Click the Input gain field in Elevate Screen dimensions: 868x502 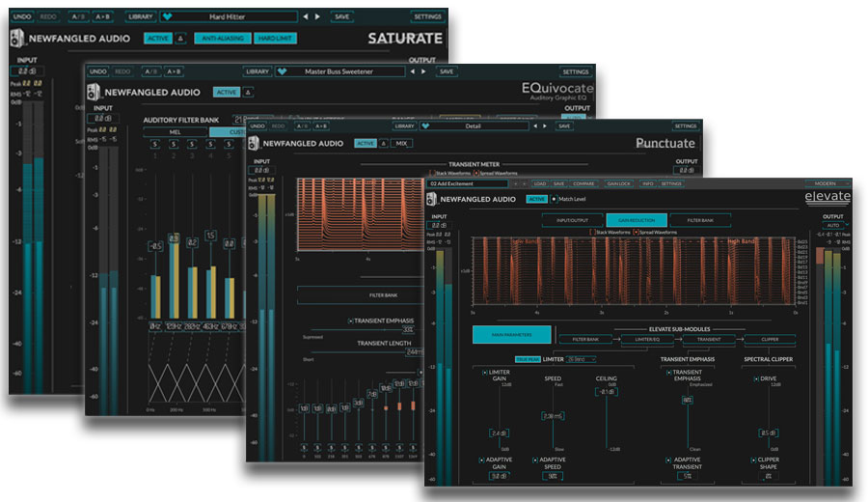[x=439, y=226]
